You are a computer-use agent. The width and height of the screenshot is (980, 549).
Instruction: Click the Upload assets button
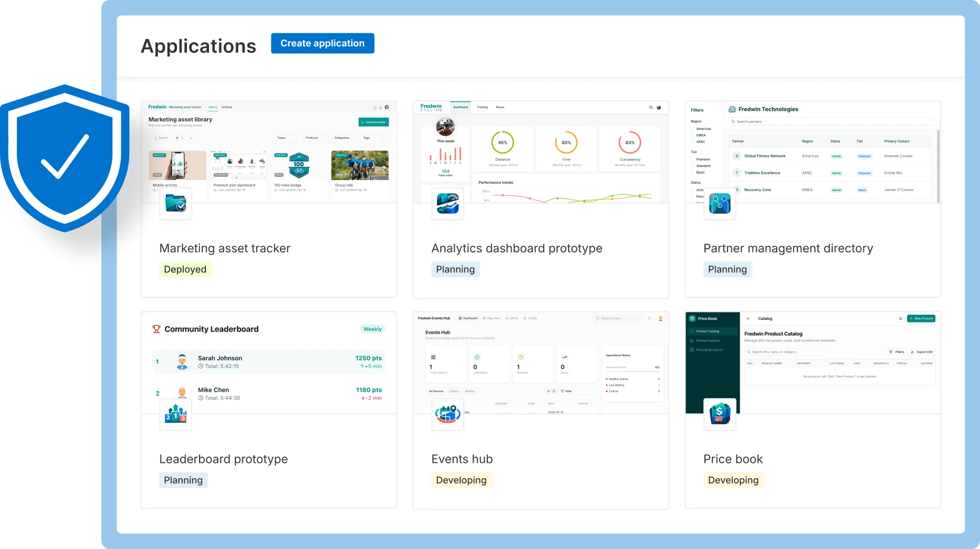coord(374,122)
